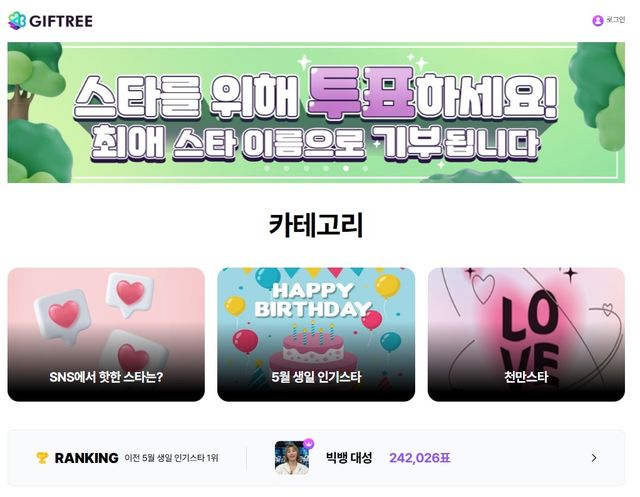Click the 로그인 login link
640x497 pixels.
pos(616,20)
